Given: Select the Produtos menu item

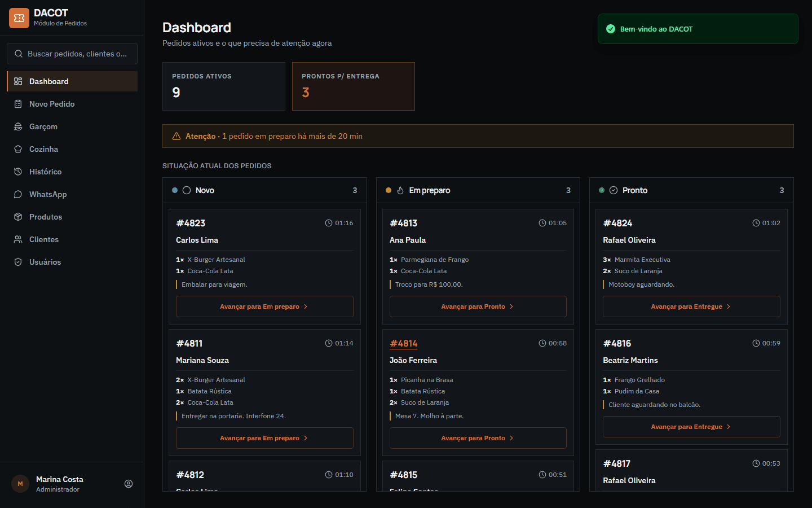Looking at the screenshot, I should [72, 217].
